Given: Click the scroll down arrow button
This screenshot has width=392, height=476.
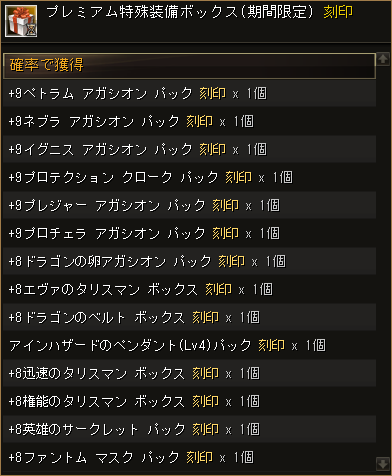Looking at the screenshot, I should 382,463.
